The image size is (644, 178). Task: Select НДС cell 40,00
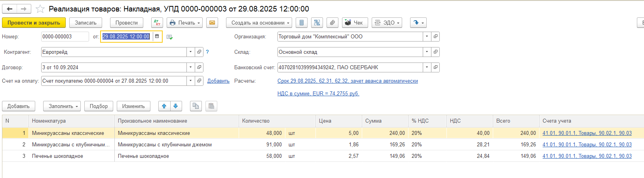pos(470,133)
